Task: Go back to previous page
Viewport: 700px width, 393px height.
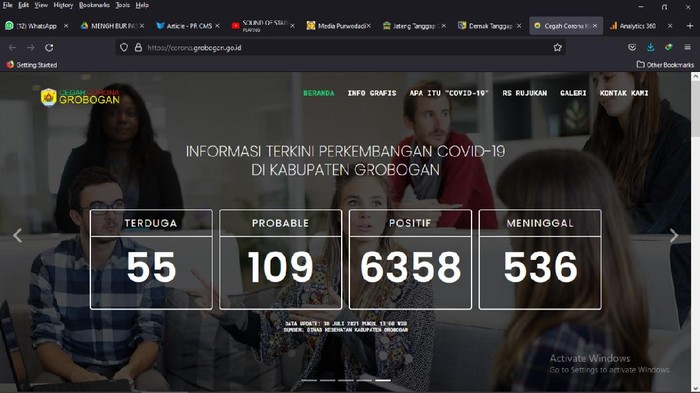Action: pyautogui.click(x=12, y=47)
